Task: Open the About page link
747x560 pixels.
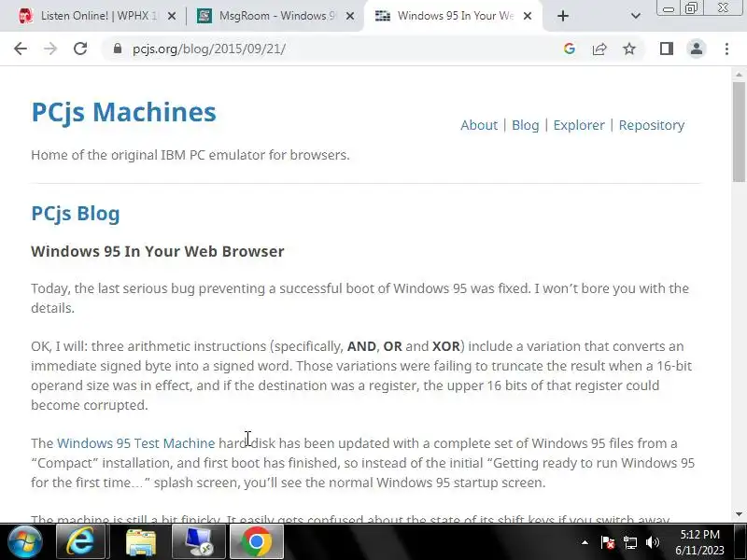Action: click(x=479, y=125)
